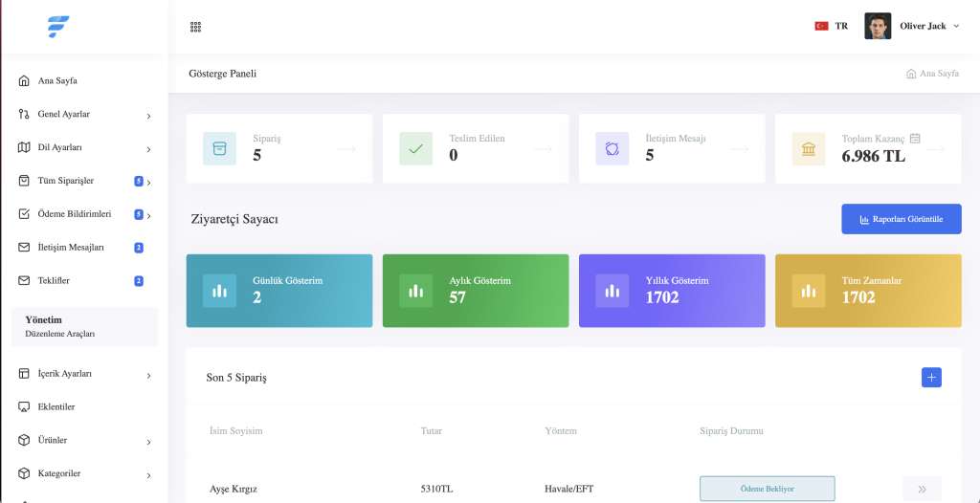Click the Yöntem column header
980x503 pixels.
click(561, 431)
